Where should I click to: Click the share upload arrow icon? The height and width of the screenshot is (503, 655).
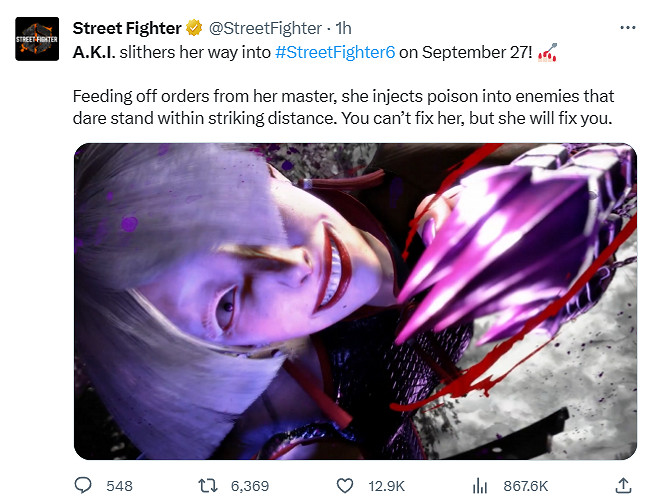[623, 485]
